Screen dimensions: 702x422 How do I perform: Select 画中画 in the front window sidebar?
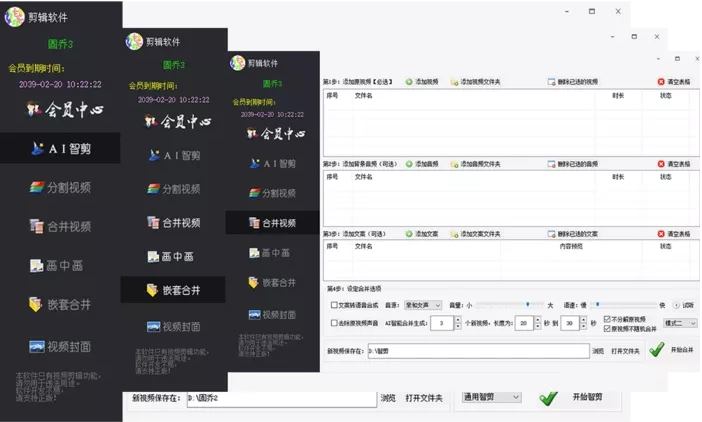point(272,253)
